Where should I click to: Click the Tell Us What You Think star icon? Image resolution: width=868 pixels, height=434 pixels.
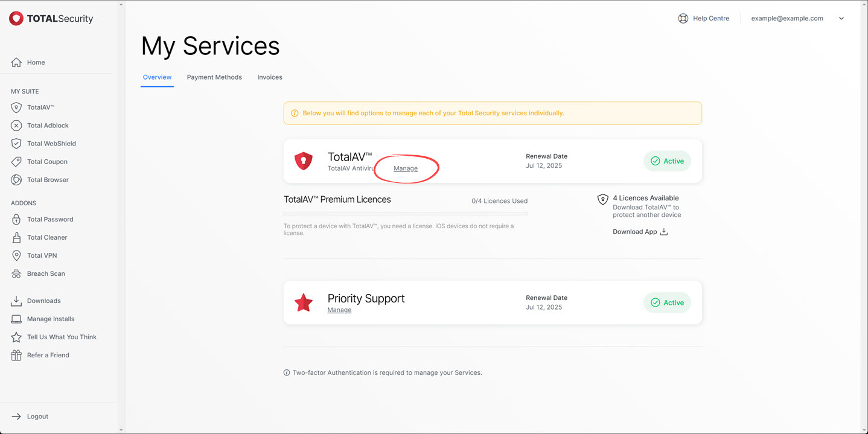(x=16, y=337)
